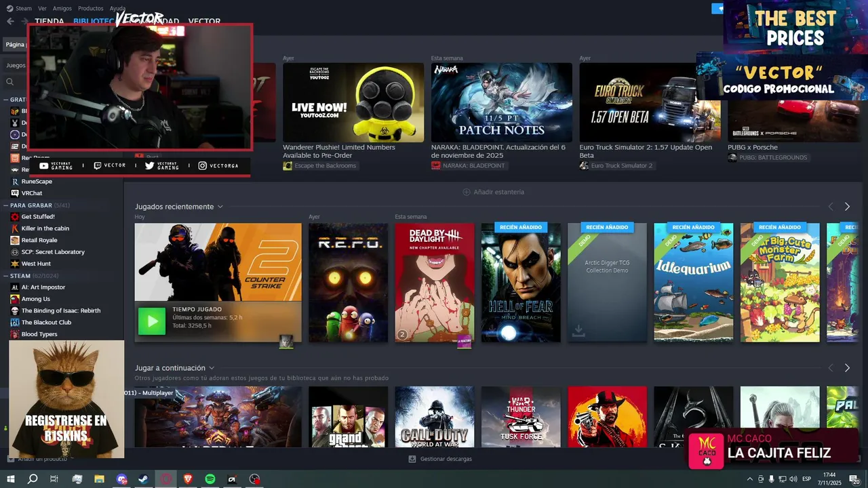Open Wanderer Plushie pre-order news
The image size is (868, 488).
tap(339, 151)
